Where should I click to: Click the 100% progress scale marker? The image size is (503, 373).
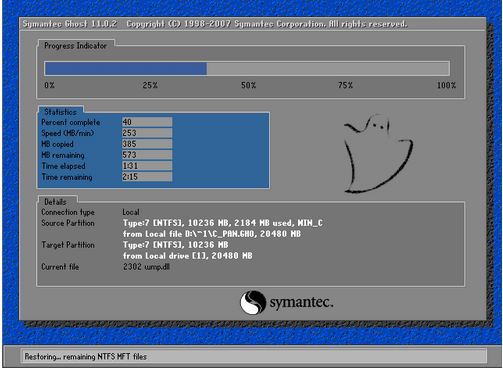pyautogui.click(x=446, y=85)
